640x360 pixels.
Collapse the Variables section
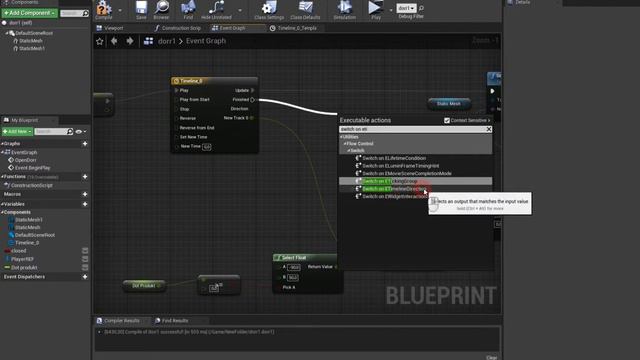click(x=2, y=204)
